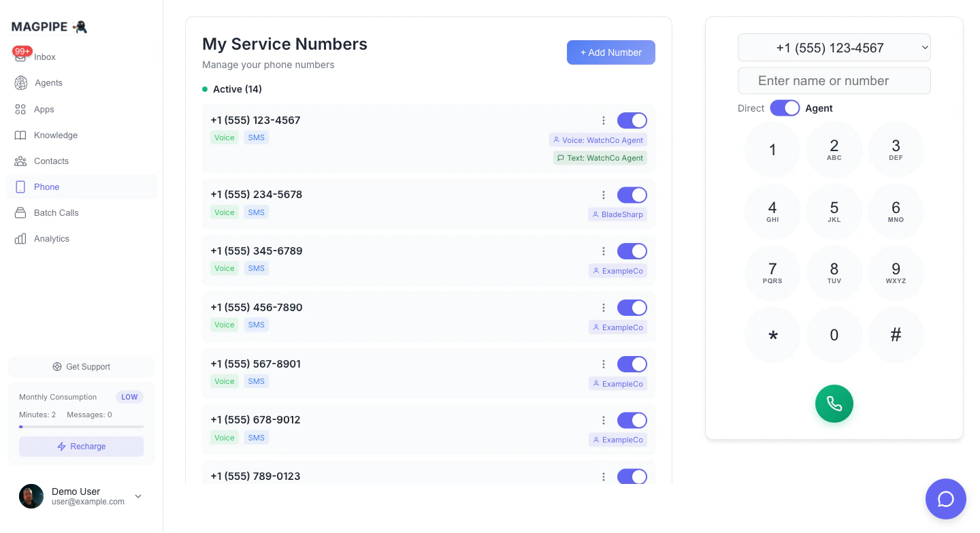This screenshot has height=533, width=980.
Task: Select Phone in the sidebar menu
Action: pyautogui.click(x=46, y=187)
